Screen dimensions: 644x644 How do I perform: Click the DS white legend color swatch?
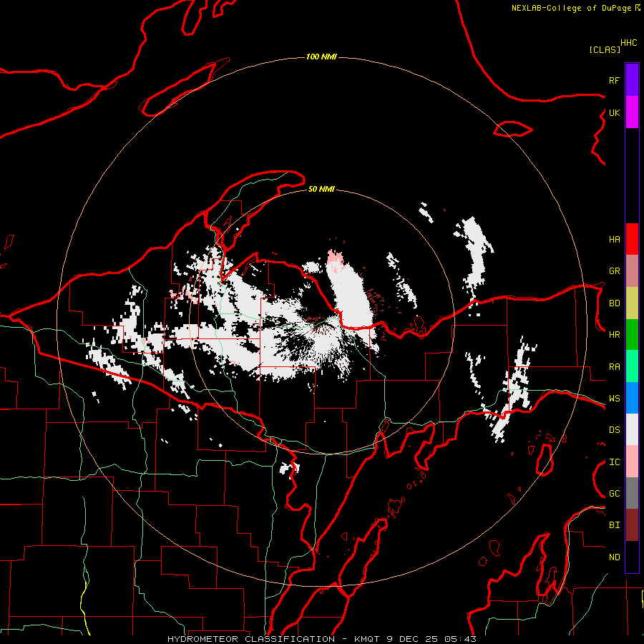click(x=632, y=429)
